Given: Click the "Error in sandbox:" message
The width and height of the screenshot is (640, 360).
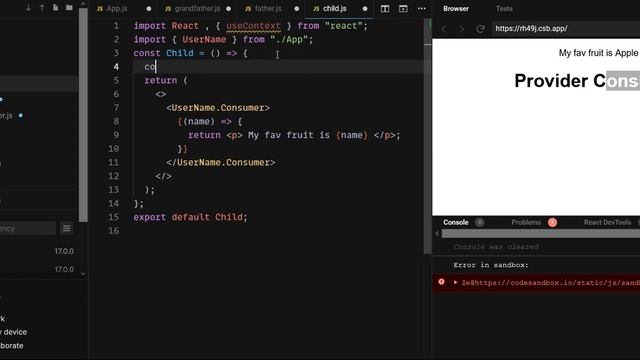Looking at the screenshot, I should click(x=491, y=265).
